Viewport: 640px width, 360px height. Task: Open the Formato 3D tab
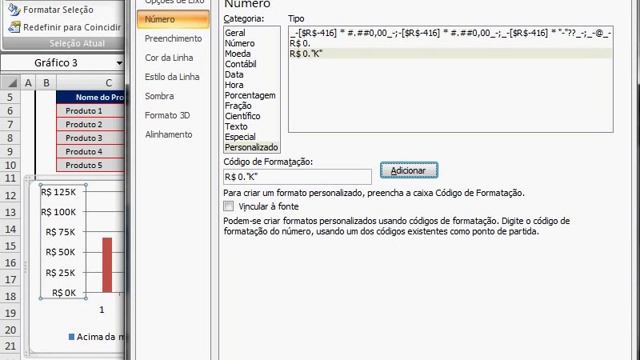click(x=167, y=115)
